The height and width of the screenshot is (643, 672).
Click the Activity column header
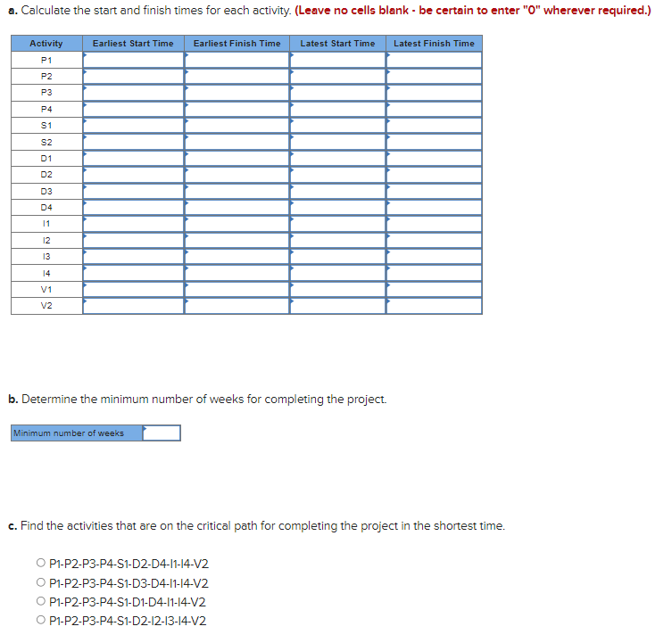coord(46,44)
